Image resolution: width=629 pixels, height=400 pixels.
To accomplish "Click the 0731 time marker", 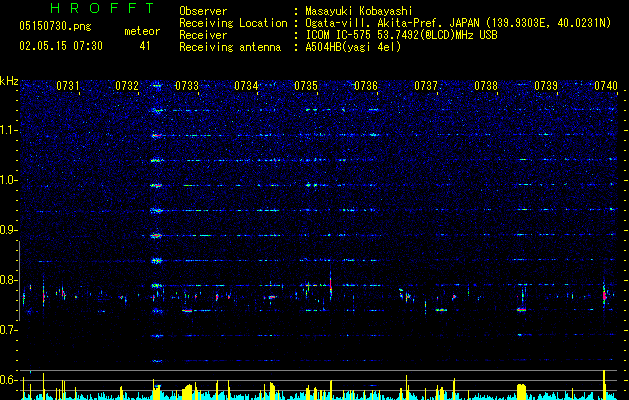I will tap(67, 85).
